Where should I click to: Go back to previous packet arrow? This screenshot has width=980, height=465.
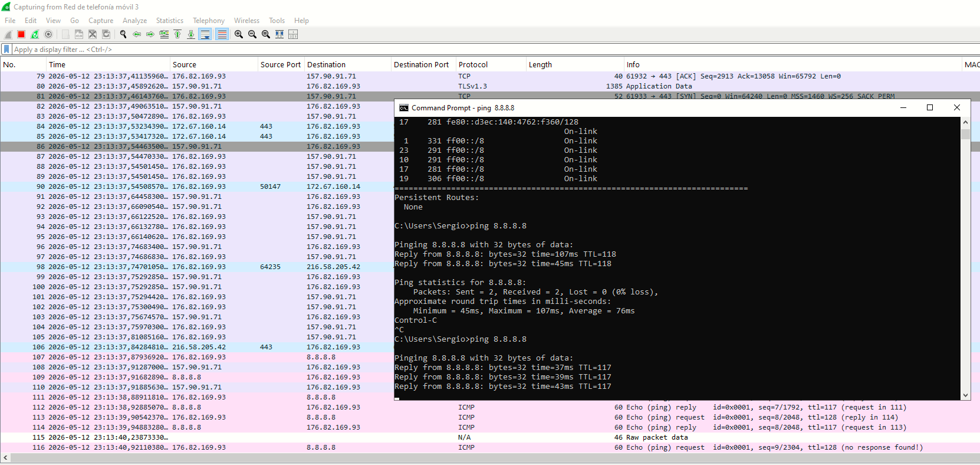[x=137, y=34]
